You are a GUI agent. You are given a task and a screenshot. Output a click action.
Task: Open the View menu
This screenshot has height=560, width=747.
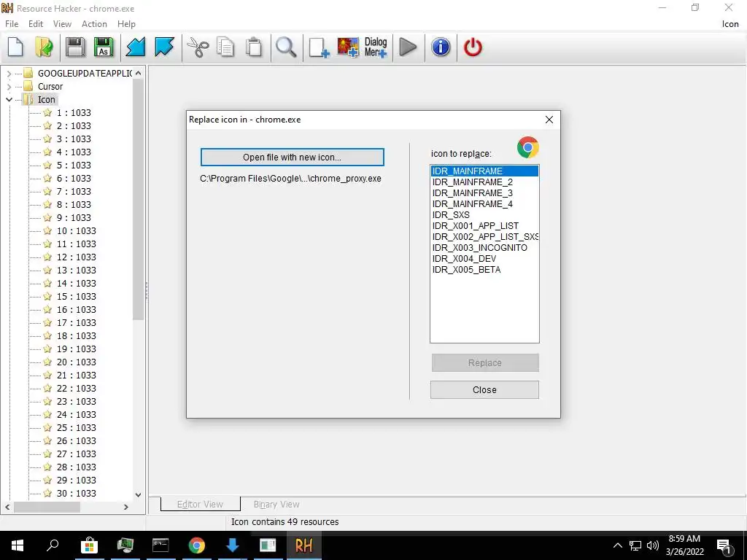[x=63, y=24]
